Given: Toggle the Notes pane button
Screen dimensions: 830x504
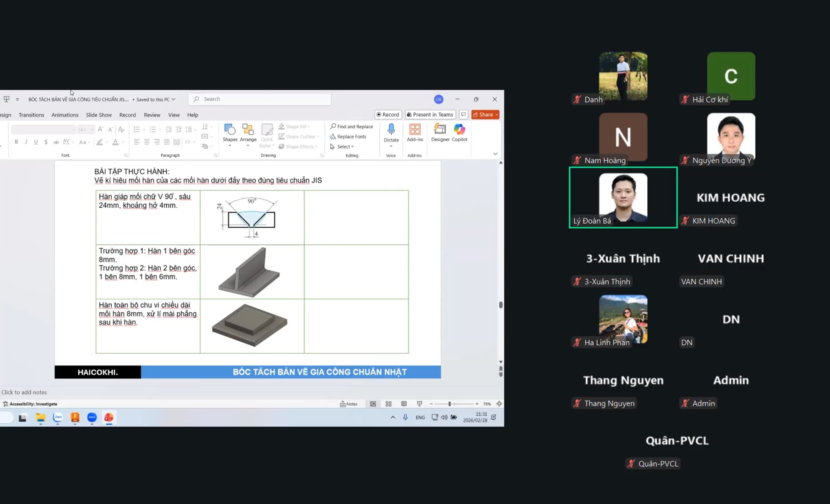Looking at the screenshot, I should (349, 404).
